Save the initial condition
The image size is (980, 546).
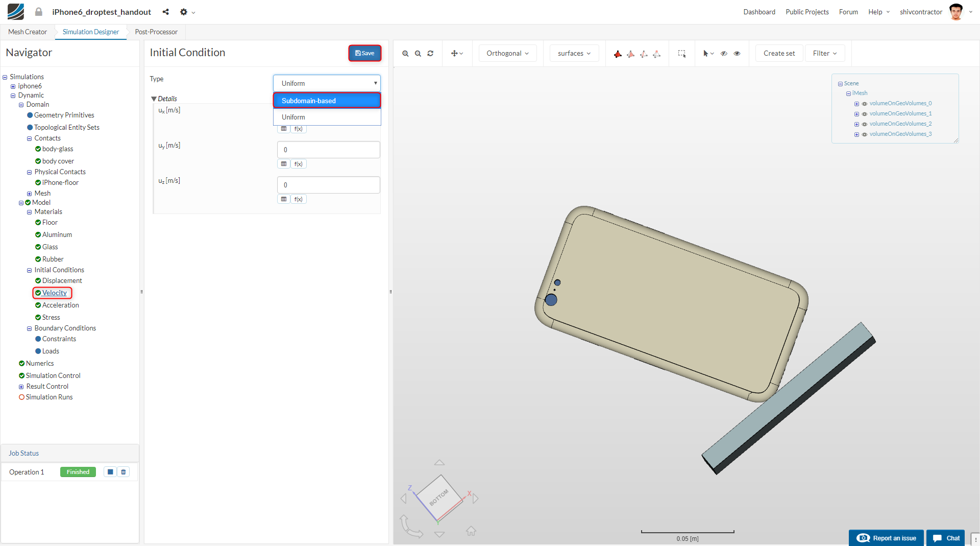[x=364, y=53]
